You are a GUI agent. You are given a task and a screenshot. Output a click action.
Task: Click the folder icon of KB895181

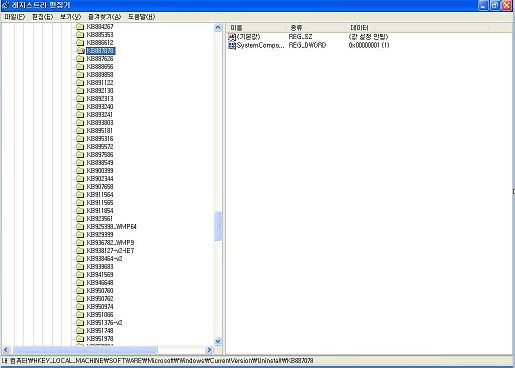80,131
